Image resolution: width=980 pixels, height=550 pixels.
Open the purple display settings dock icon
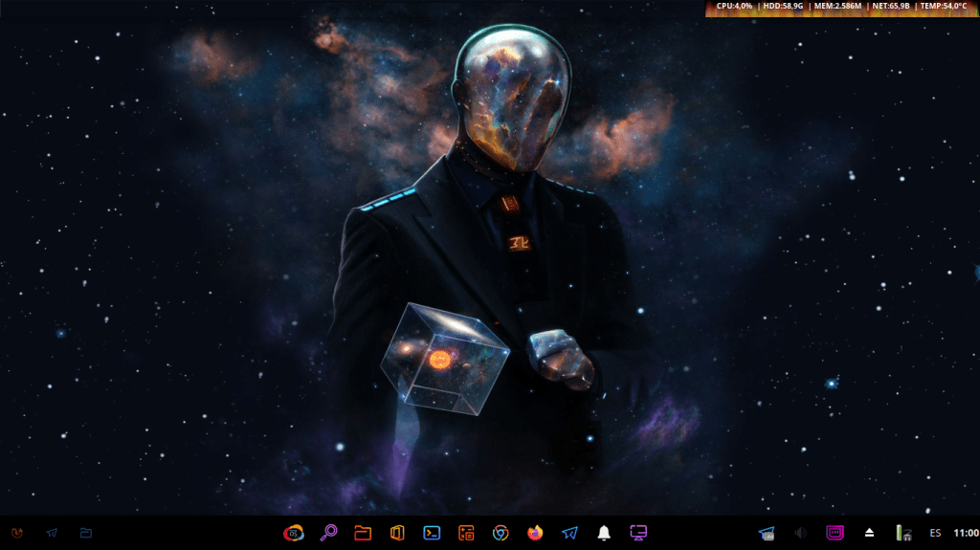(x=638, y=533)
